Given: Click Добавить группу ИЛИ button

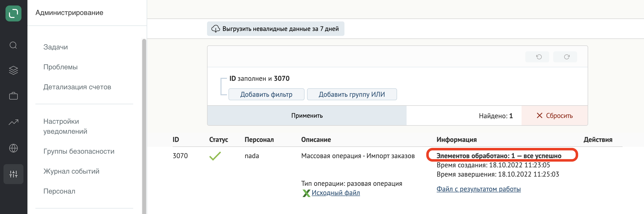Looking at the screenshot, I should 352,95.
